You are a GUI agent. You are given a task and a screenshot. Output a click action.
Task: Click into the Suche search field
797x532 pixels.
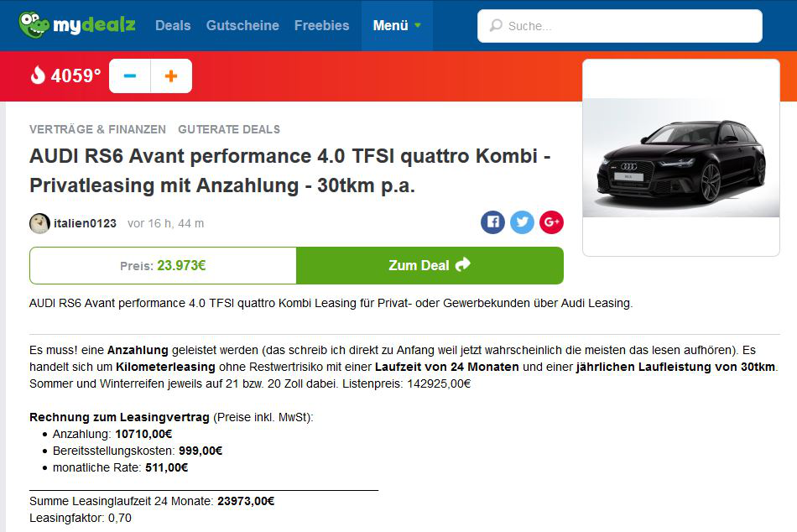coord(629,26)
